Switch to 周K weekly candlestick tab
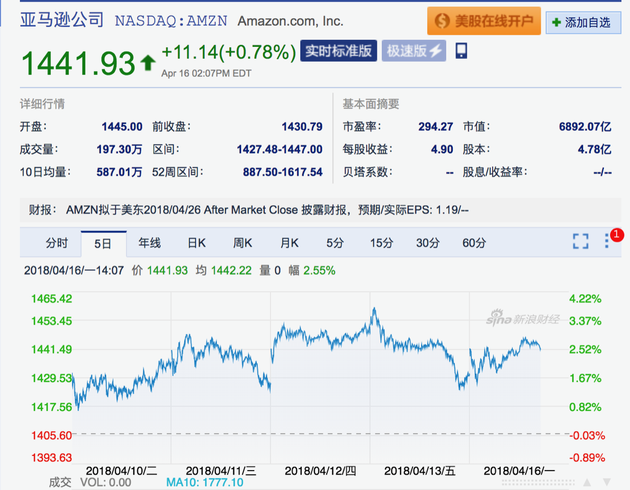 click(243, 243)
